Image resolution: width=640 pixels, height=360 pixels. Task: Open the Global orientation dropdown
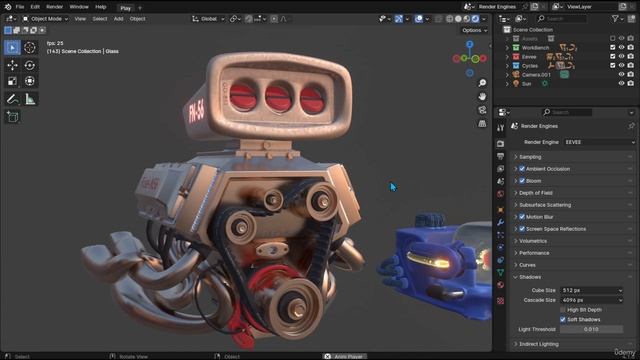click(x=208, y=19)
